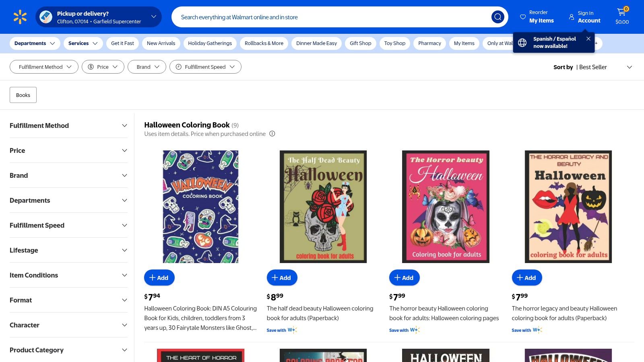
Task: Click the Reorder heart icon
Action: pyautogui.click(x=523, y=17)
